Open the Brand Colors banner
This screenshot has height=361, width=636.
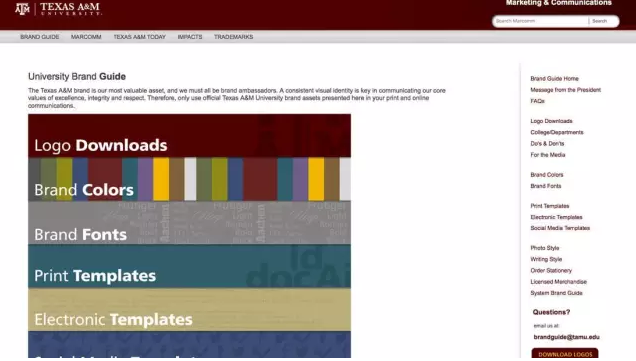click(189, 179)
